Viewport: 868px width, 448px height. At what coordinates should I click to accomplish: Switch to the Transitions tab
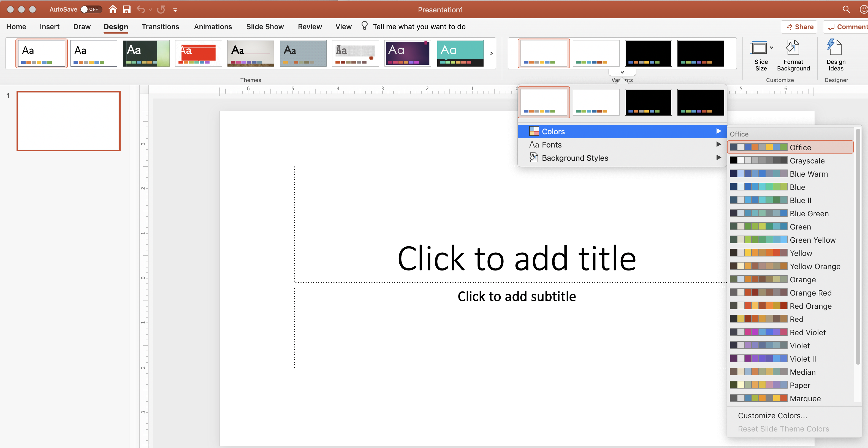point(160,27)
